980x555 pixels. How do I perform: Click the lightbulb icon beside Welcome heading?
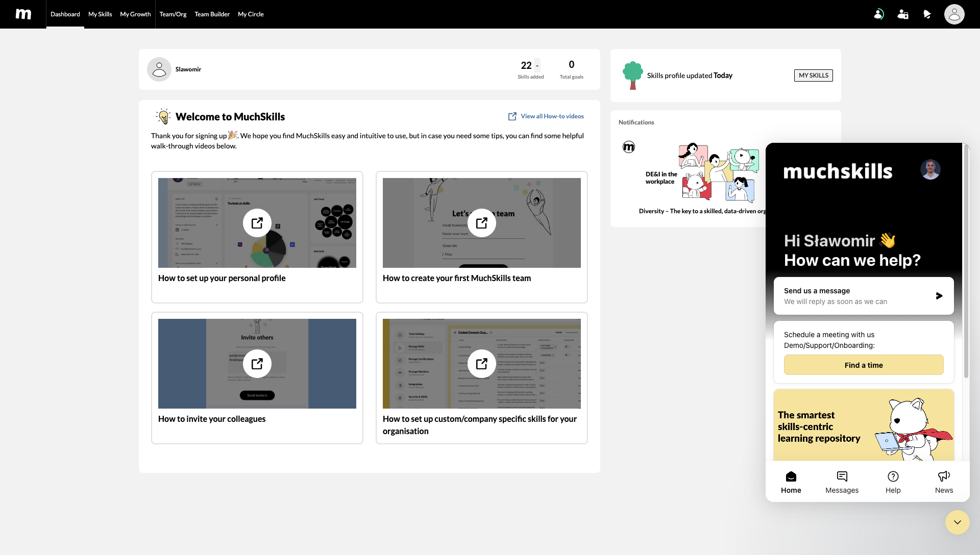point(163,116)
